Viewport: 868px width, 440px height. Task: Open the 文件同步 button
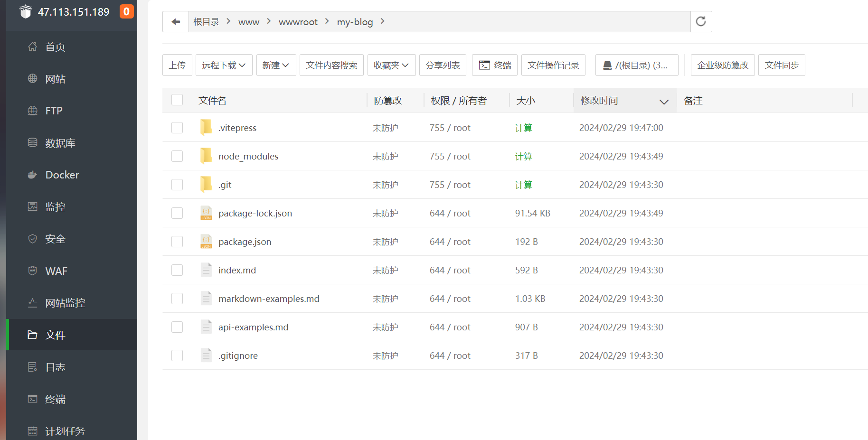782,65
